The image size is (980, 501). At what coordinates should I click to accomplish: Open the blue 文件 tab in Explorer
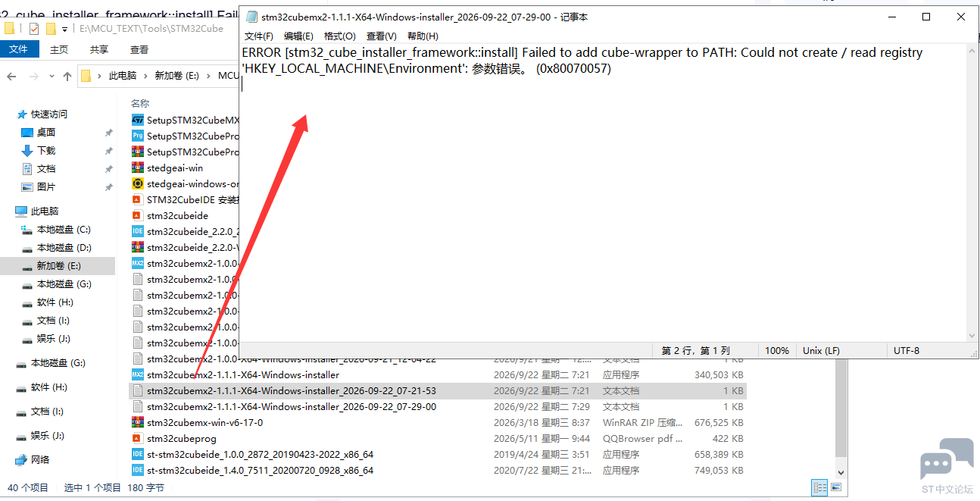pyautogui.click(x=19, y=49)
